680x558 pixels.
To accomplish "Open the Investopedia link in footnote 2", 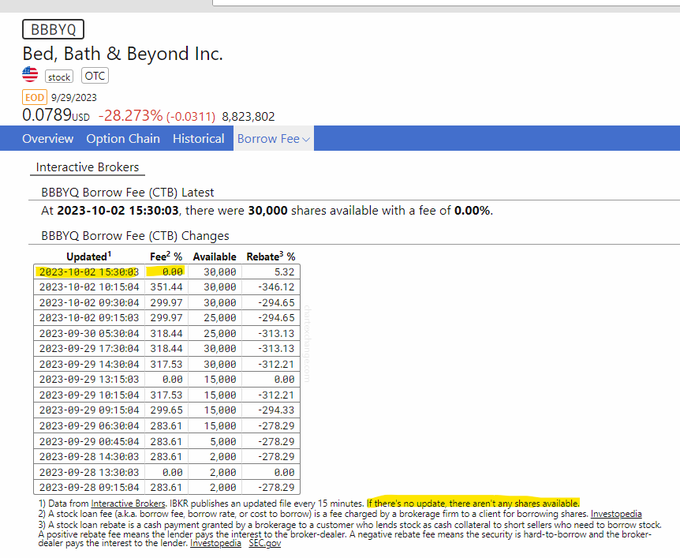I will [x=616, y=514].
